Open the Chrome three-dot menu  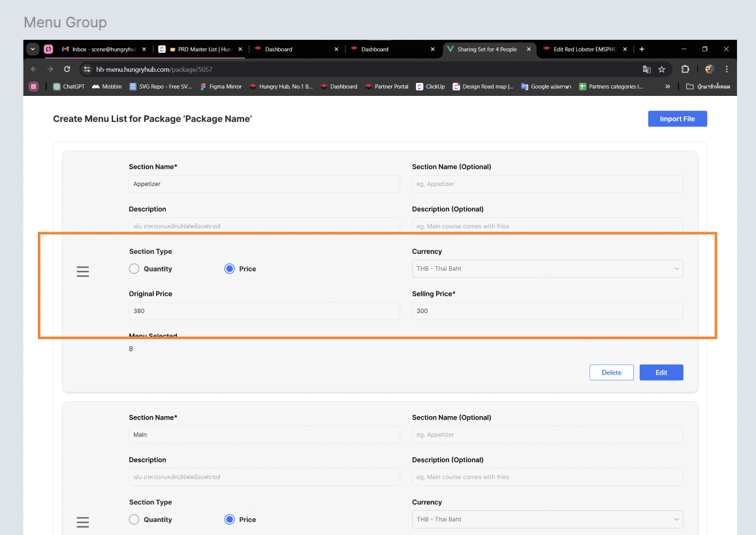[727, 69]
